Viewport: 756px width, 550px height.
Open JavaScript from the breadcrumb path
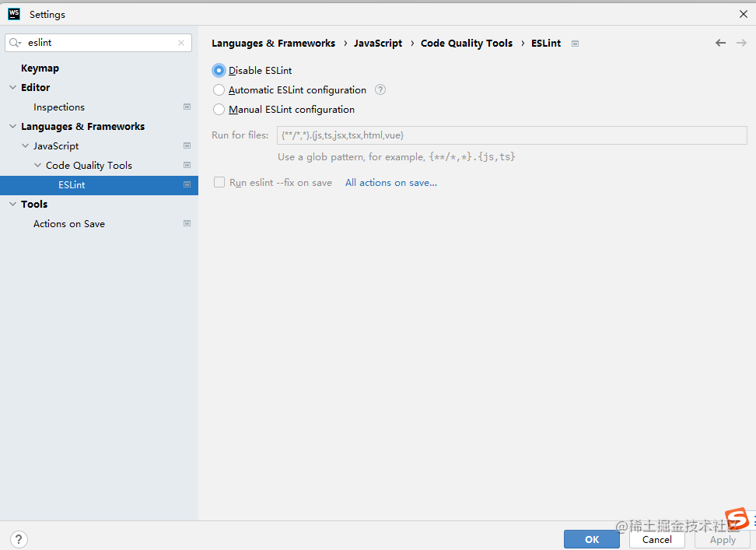378,43
